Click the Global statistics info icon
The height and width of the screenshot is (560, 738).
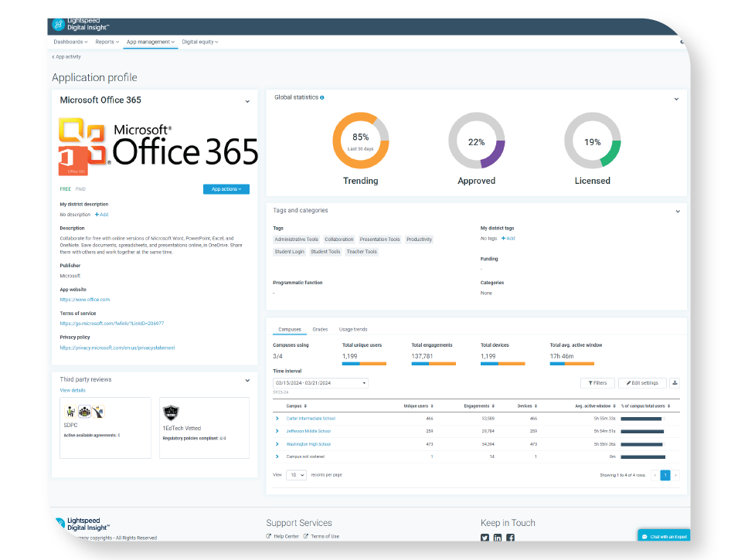click(322, 97)
